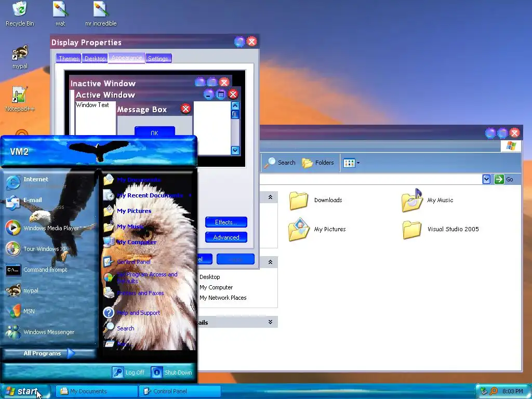532x399 pixels.
Task: Collapse the upper explorer task pane section
Action: (x=270, y=197)
